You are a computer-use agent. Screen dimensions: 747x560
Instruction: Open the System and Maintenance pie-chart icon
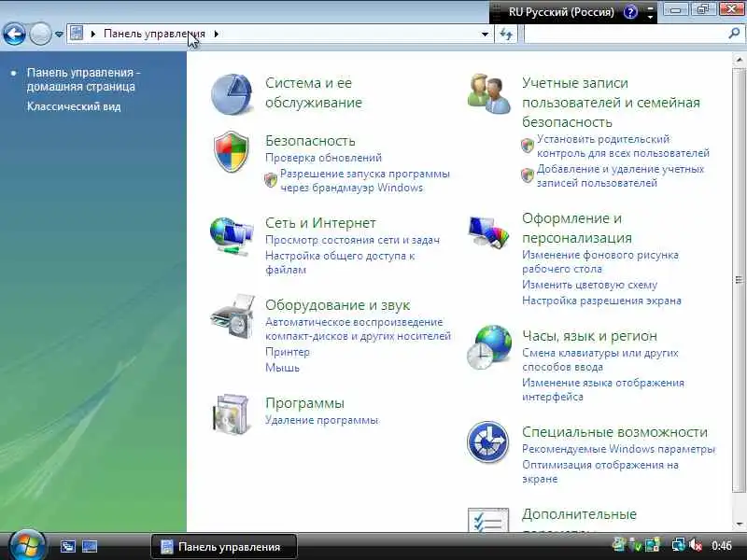tap(232, 94)
